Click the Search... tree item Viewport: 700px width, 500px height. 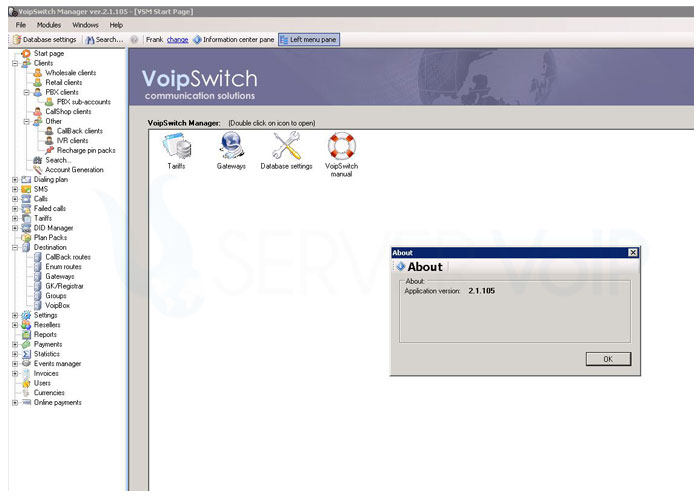point(58,160)
